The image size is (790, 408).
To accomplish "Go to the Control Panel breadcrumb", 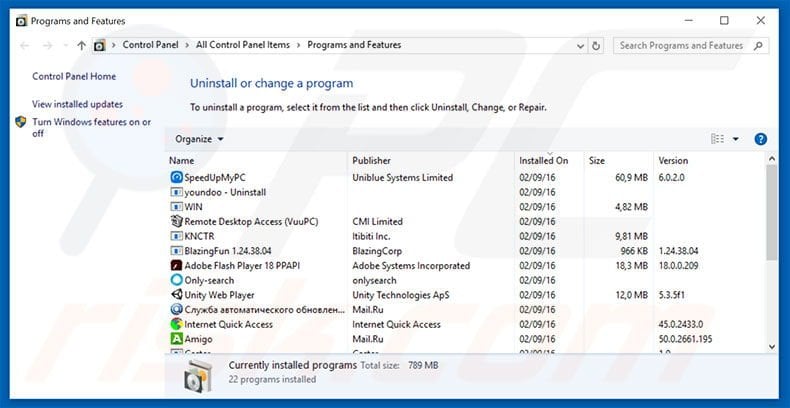I will 150,45.
